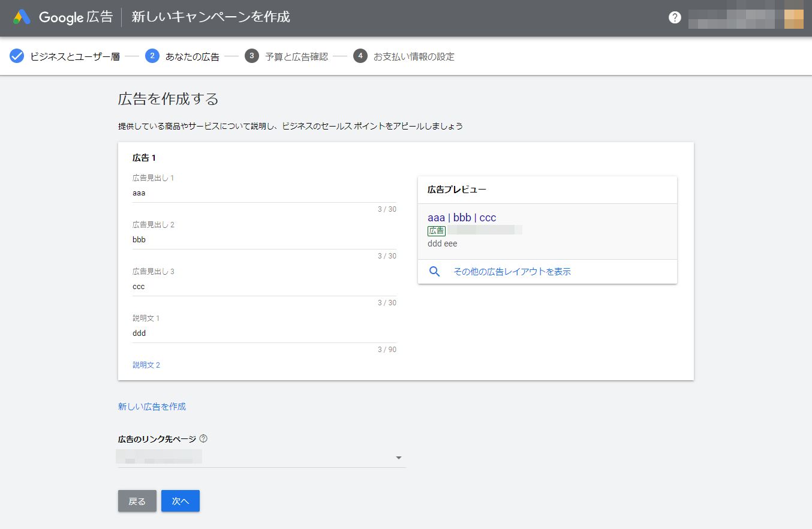Click the 次へ button
This screenshot has width=812, height=529.
[181, 501]
